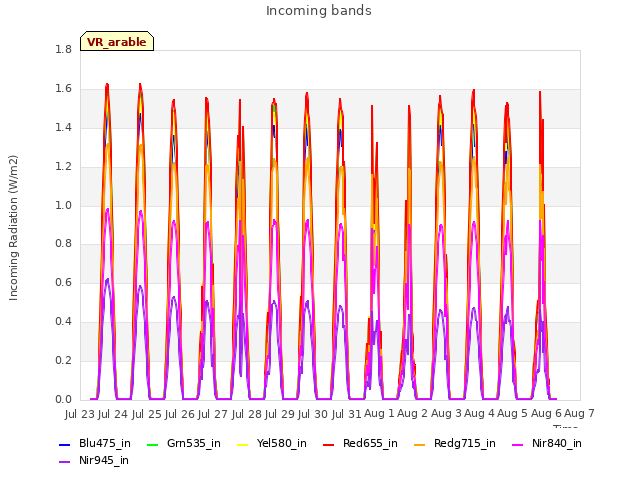Select the Nir945_in legend entry
Image resolution: width=640 pixels, height=480 pixels.
coord(94,461)
